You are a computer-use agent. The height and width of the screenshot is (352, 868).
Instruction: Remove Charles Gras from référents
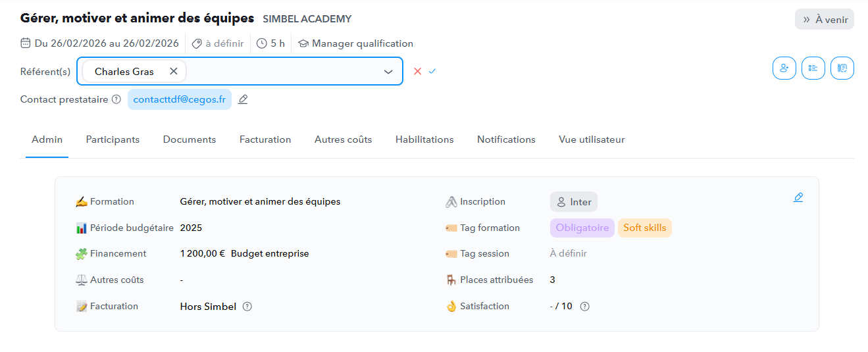pyautogui.click(x=174, y=71)
